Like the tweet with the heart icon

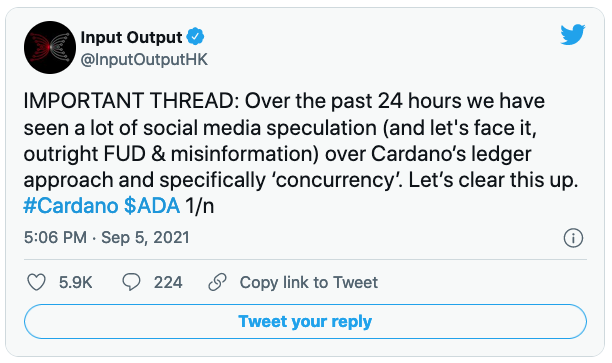(x=36, y=282)
